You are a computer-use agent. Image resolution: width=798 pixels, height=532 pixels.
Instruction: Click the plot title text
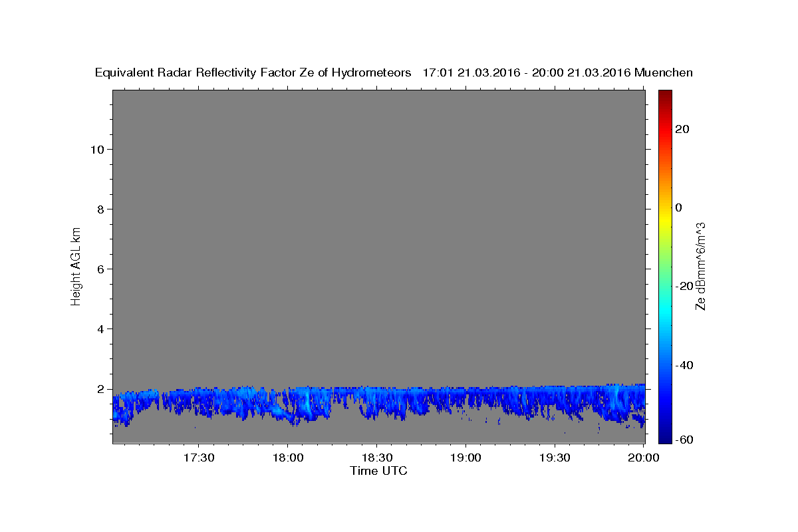tap(394, 72)
